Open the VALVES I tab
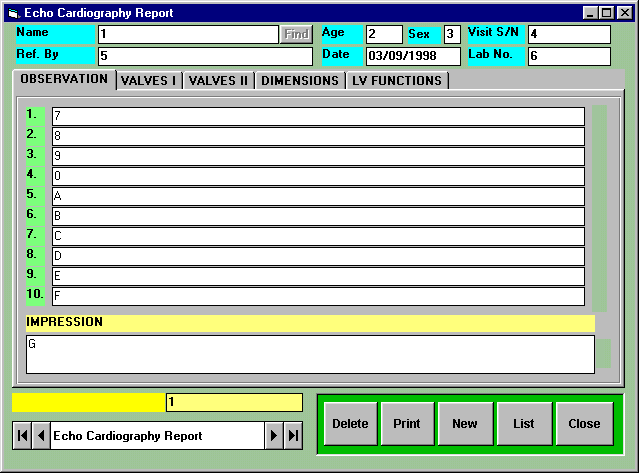Image resolution: width=639 pixels, height=473 pixels. coord(149,81)
